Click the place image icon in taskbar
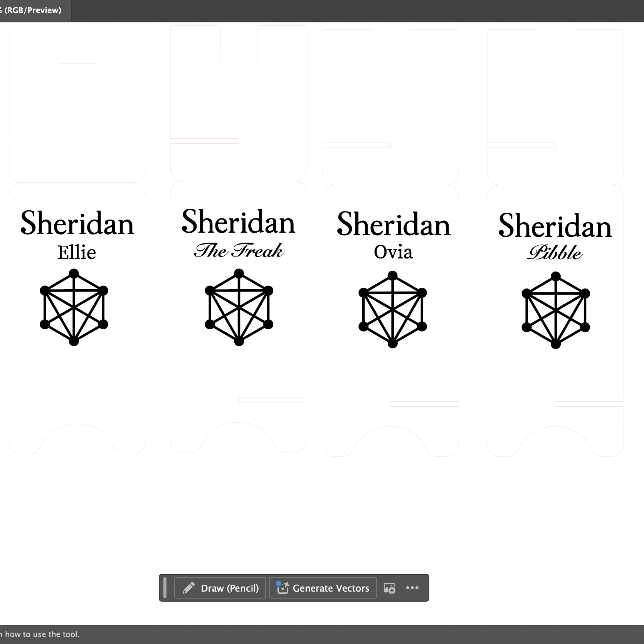Screen dimensions: 644x644 tap(389, 588)
